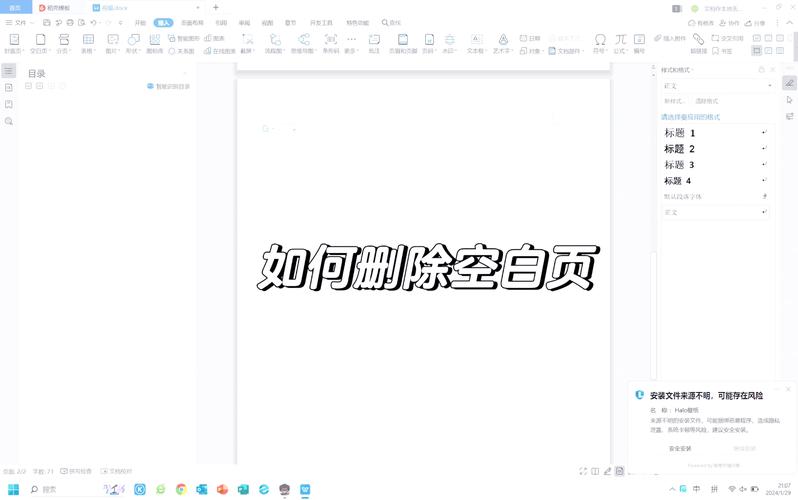Click 清除格式 in the styles pane
The width and height of the screenshot is (798, 500).
pyautogui.click(x=707, y=101)
